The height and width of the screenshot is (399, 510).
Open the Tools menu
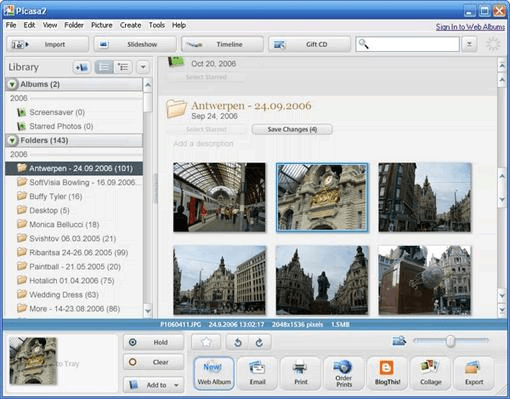coord(157,25)
